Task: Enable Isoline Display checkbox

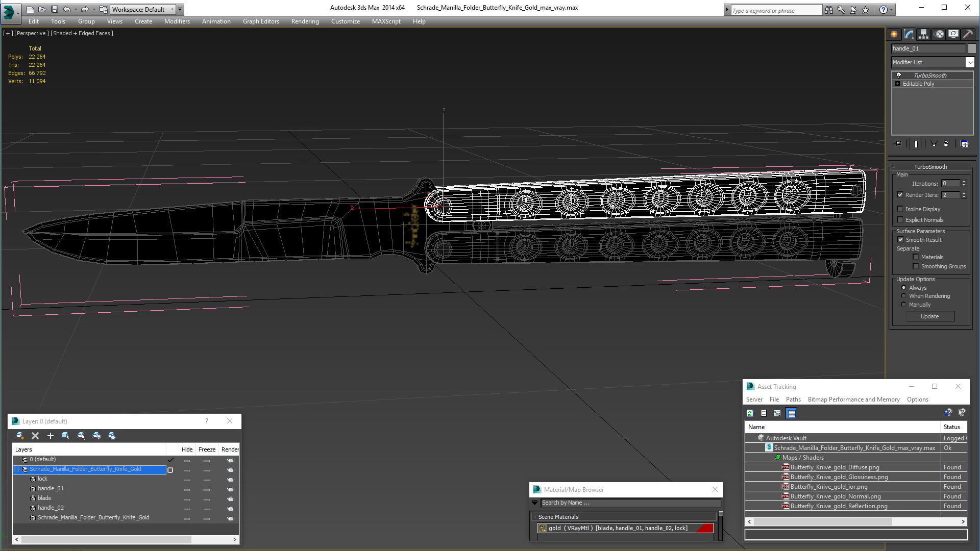Action: coord(900,209)
